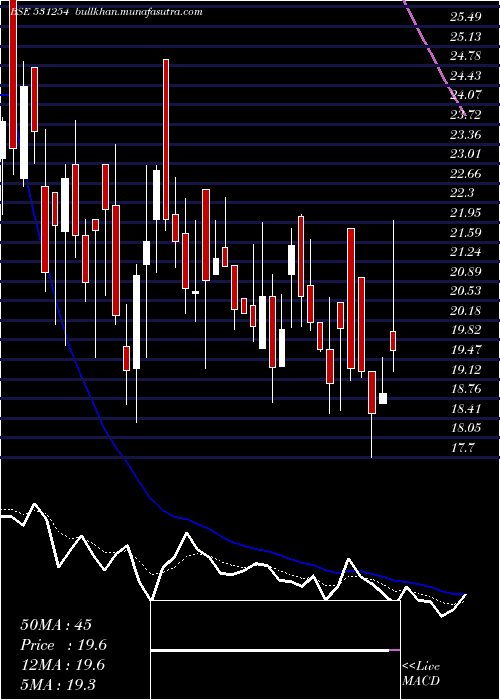This screenshot has height=700, width=500.
Task: Click the 25.49 price axis label
Action: pyautogui.click(x=466, y=17)
